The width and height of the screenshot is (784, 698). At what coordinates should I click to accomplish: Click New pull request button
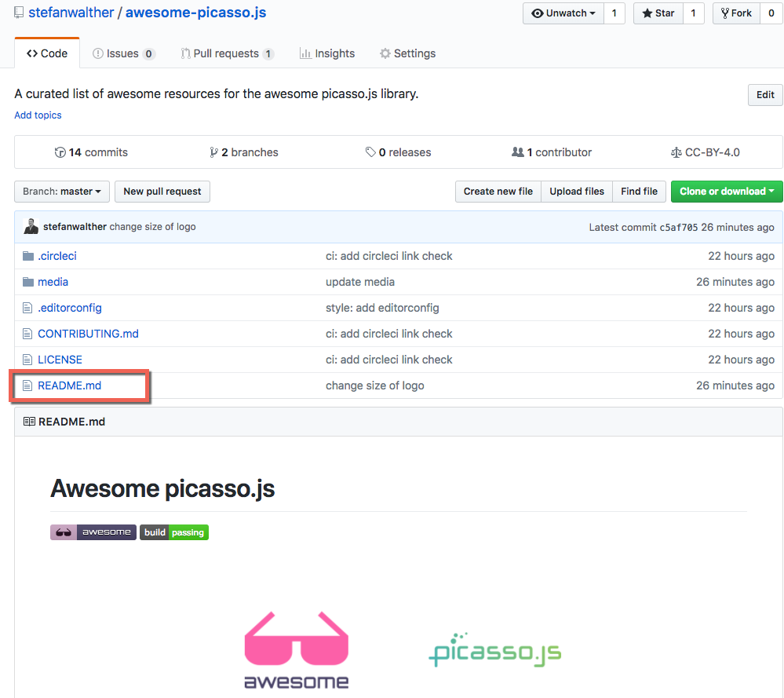[x=162, y=192]
